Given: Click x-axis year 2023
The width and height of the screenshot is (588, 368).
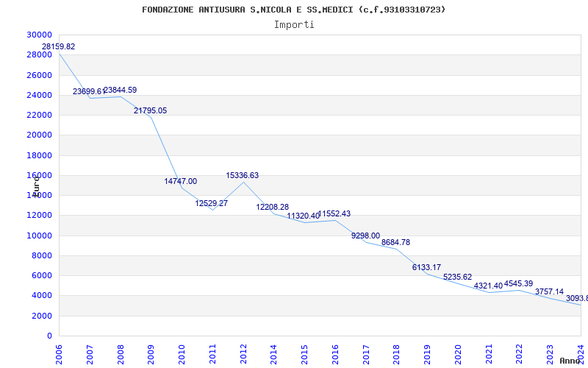Looking at the screenshot, I should pyautogui.click(x=550, y=355).
